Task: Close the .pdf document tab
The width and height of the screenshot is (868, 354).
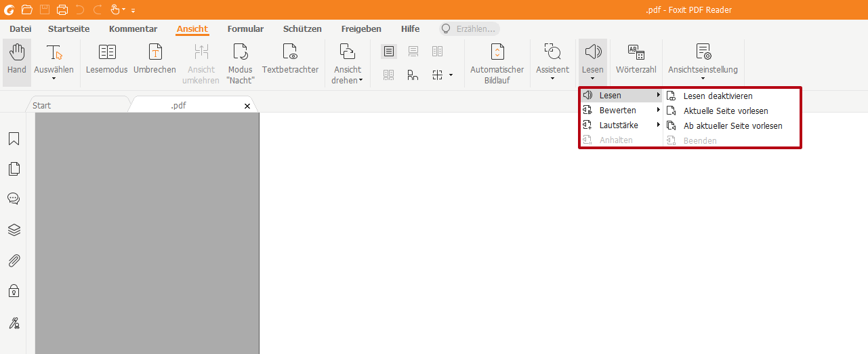Action: (x=247, y=106)
